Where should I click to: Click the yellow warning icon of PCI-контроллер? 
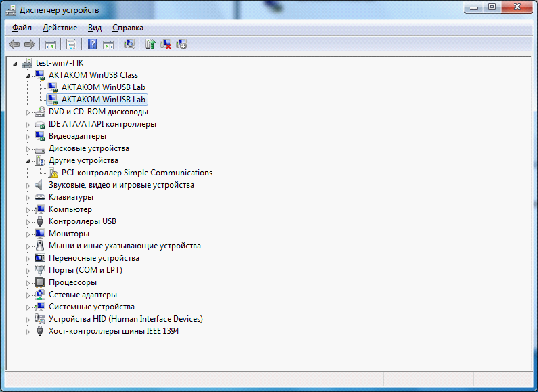[x=53, y=173]
